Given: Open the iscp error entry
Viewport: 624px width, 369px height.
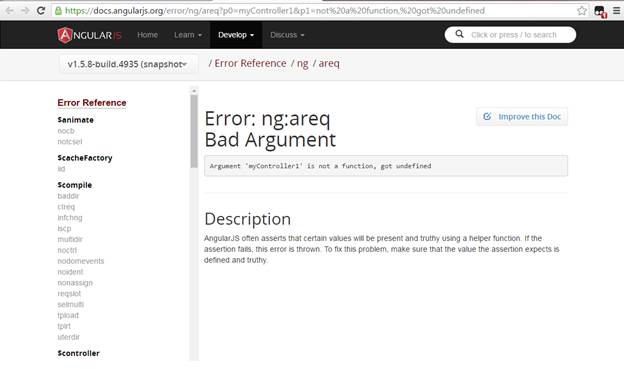Looking at the screenshot, I should pos(64,228).
